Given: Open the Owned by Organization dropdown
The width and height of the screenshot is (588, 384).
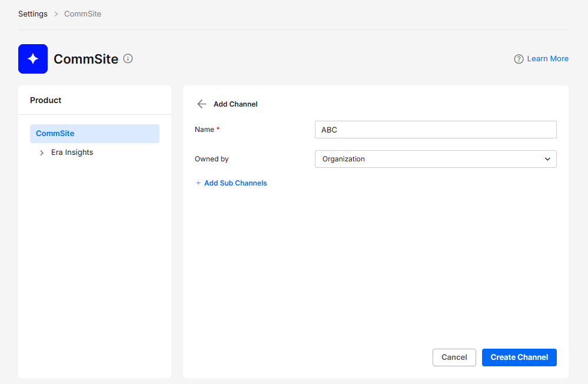Looking at the screenshot, I should [x=436, y=159].
